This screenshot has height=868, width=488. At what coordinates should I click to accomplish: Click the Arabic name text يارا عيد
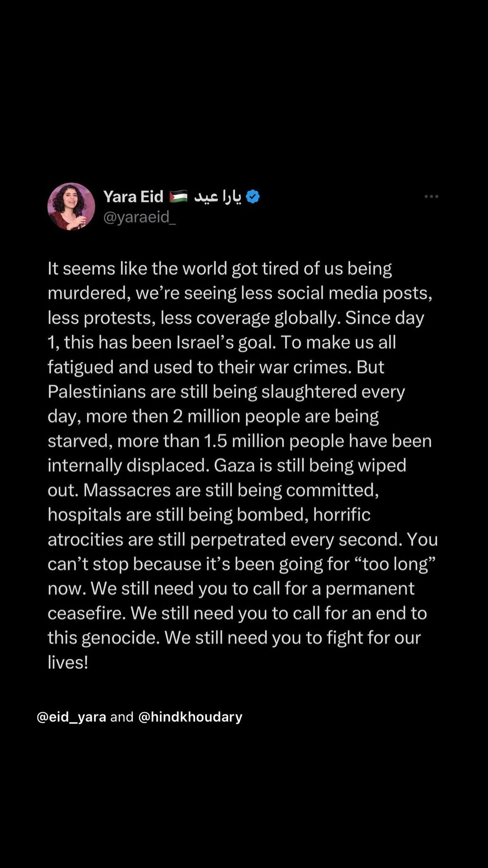(218, 197)
